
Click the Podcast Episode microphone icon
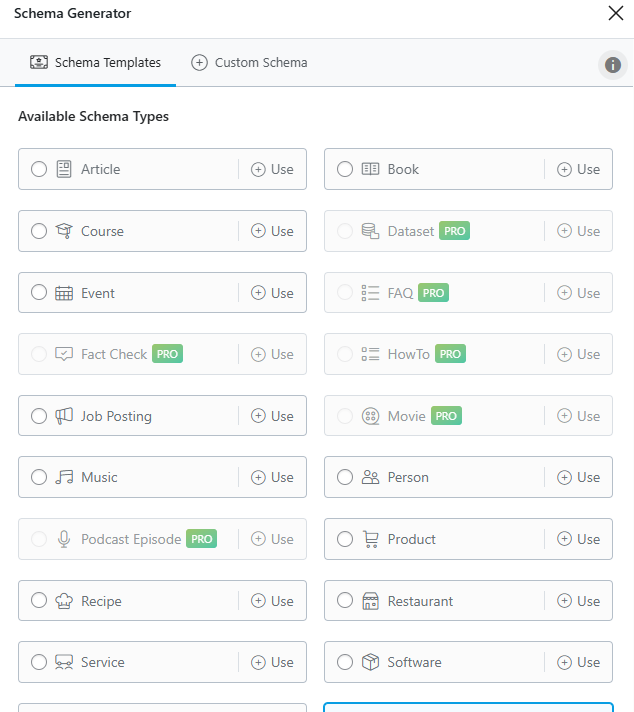click(x=64, y=539)
